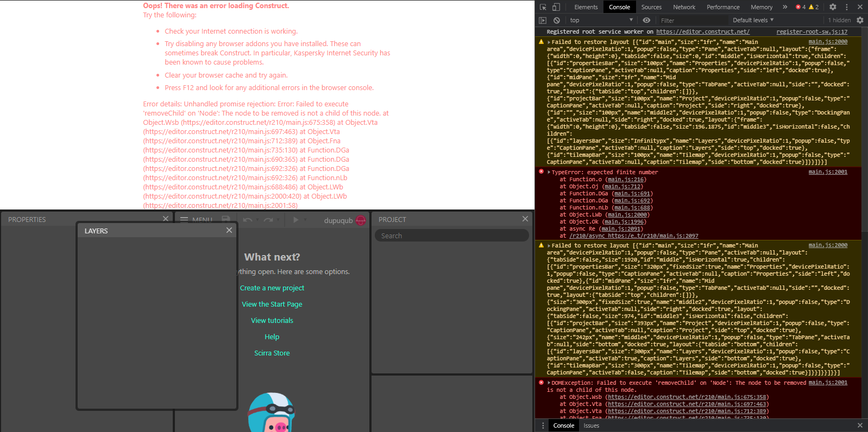Viewport: 868px width, 432px height.
Task: Switch to the Performance tab
Action: (x=723, y=7)
